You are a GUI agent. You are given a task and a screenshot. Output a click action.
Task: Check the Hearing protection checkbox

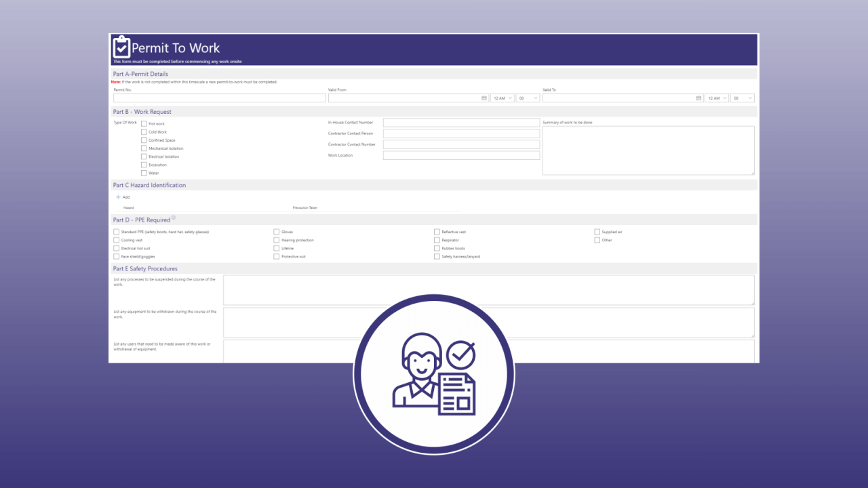click(x=276, y=240)
